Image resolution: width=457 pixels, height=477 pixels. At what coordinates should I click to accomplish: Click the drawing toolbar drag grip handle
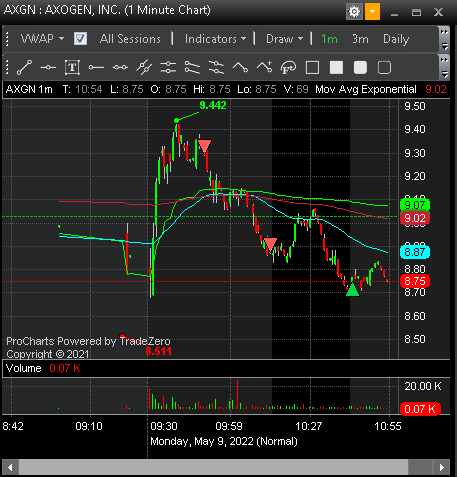(7, 68)
